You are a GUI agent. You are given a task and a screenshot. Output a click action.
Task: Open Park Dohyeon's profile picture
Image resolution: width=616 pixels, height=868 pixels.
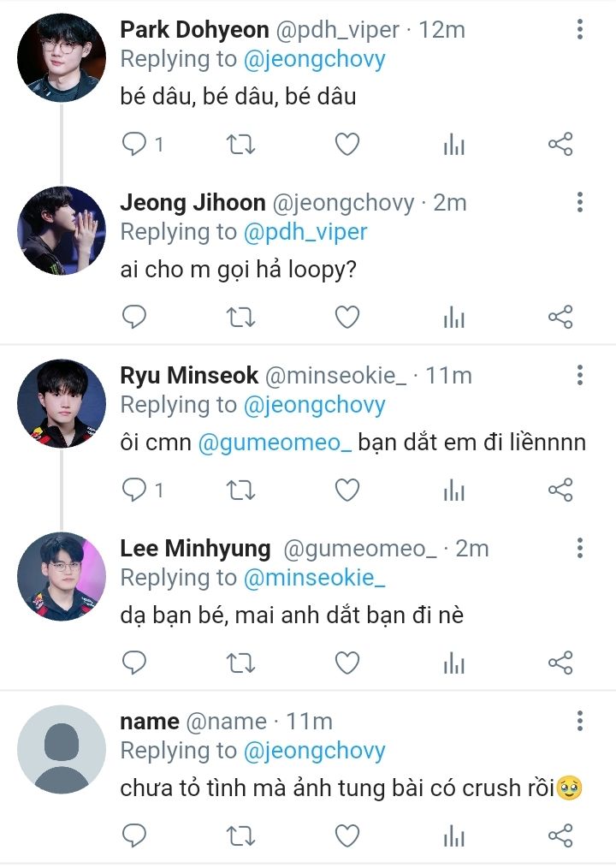pos(62,57)
